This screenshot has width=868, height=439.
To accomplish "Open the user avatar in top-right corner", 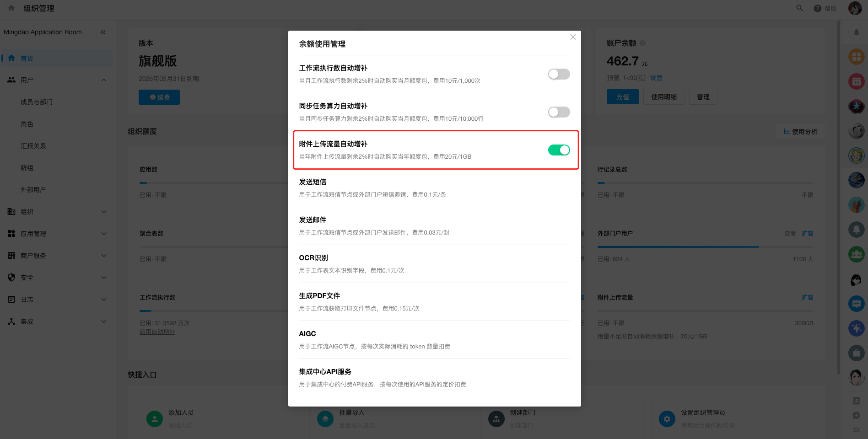I will pos(855,8).
